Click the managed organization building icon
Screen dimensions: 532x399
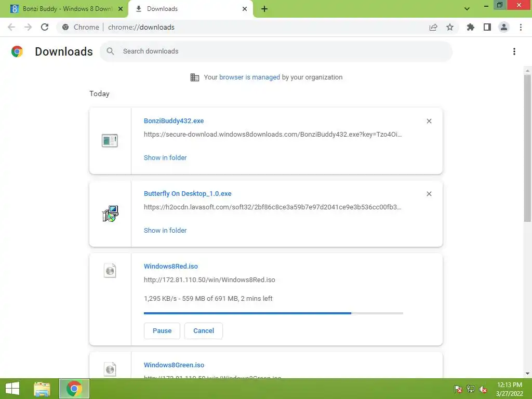tap(195, 77)
